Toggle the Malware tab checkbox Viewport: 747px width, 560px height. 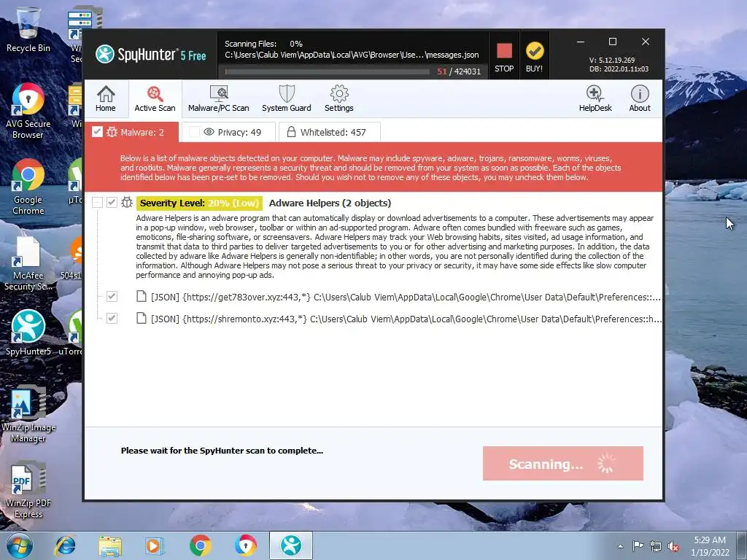click(x=97, y=131)
